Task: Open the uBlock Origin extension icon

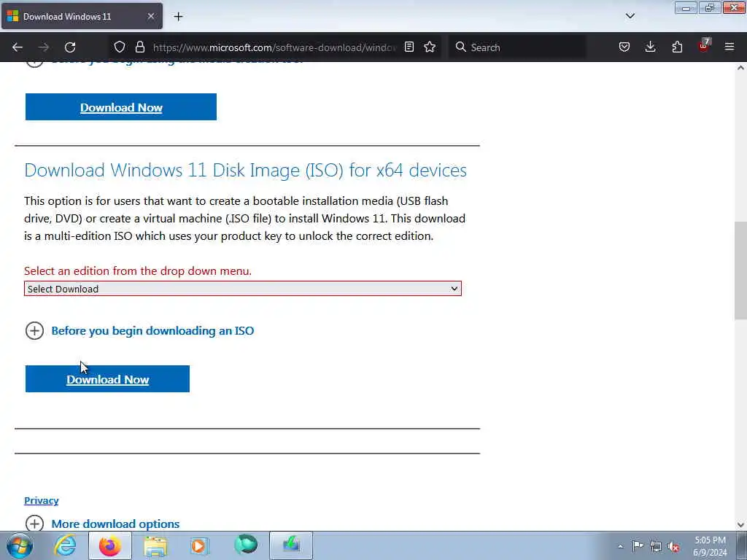Action: click(704, 46)
